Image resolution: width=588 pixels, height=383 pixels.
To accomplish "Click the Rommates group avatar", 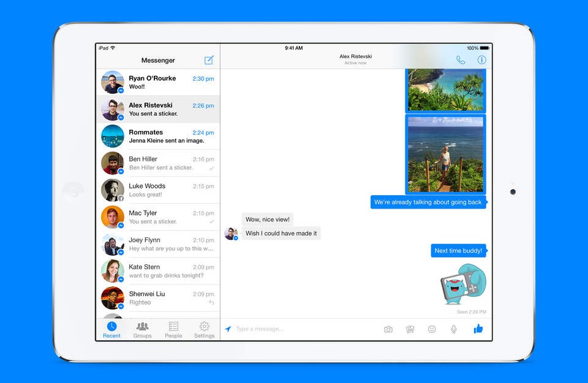I will click(x=113, y=136).
